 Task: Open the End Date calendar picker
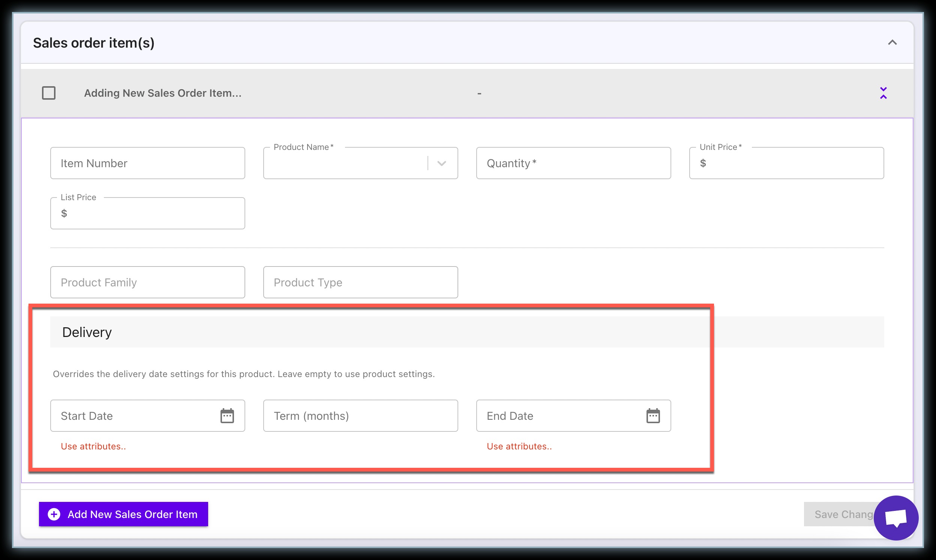click(653, 416)
